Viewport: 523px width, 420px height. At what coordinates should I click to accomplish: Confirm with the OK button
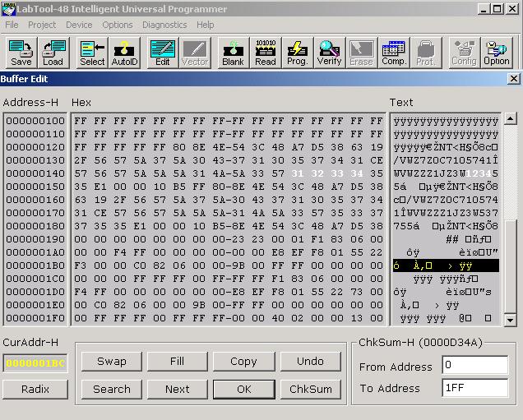pos(244,389)
